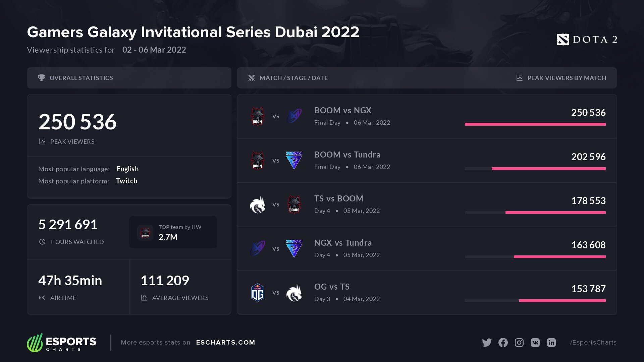
Task: Click the Instagram icon
Action: click(519, 343)
